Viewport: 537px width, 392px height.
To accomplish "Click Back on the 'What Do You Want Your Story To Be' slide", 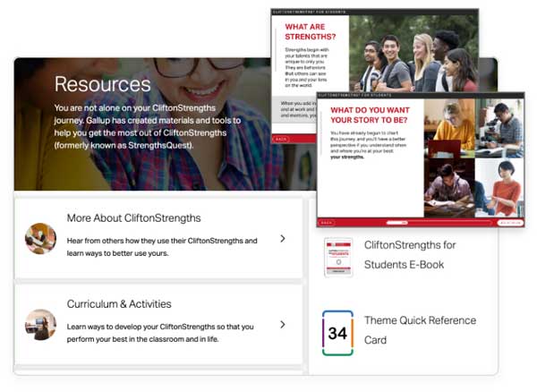I will click(327, 223).
